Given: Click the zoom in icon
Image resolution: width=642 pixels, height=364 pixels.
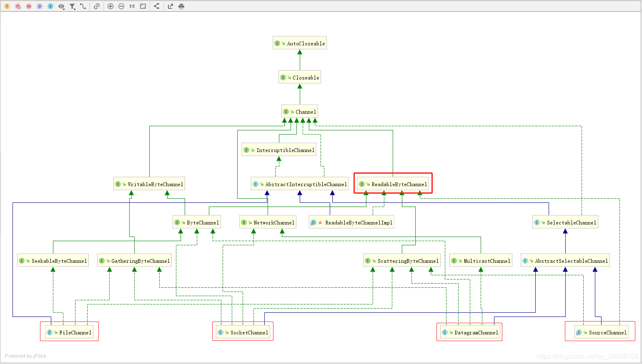Looking at the screenshot, I should [110, 6].
